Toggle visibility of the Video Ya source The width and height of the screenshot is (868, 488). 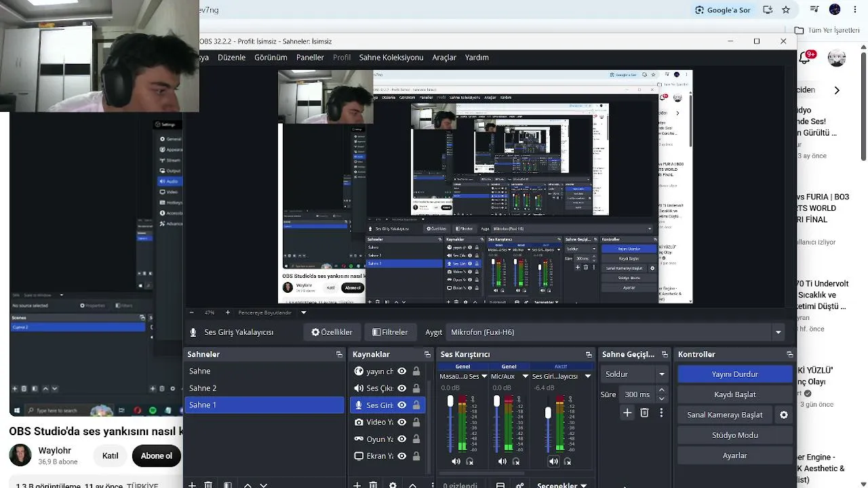point(401,422)
